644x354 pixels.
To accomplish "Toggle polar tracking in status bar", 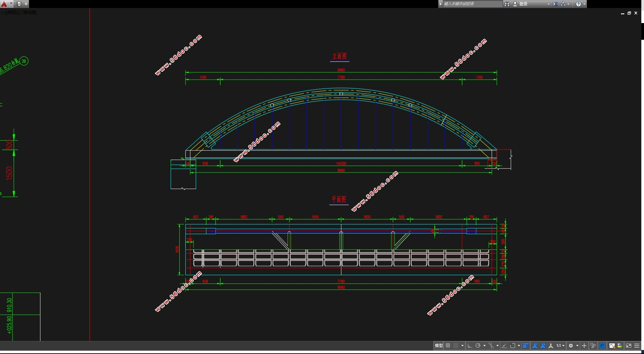I will pyautogui.click(x=478, y=346).
